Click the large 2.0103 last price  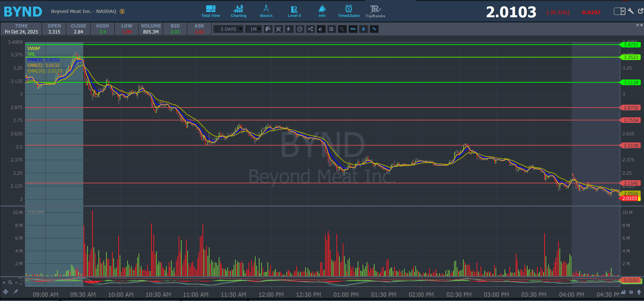[511, 12]
